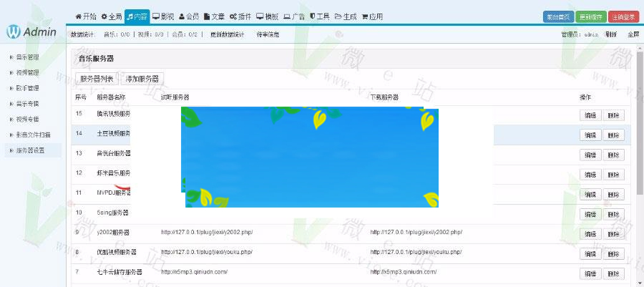Select the 影视 monitor icon tab
This screenshot has width=644, height=287.
[x=162, y=16]
